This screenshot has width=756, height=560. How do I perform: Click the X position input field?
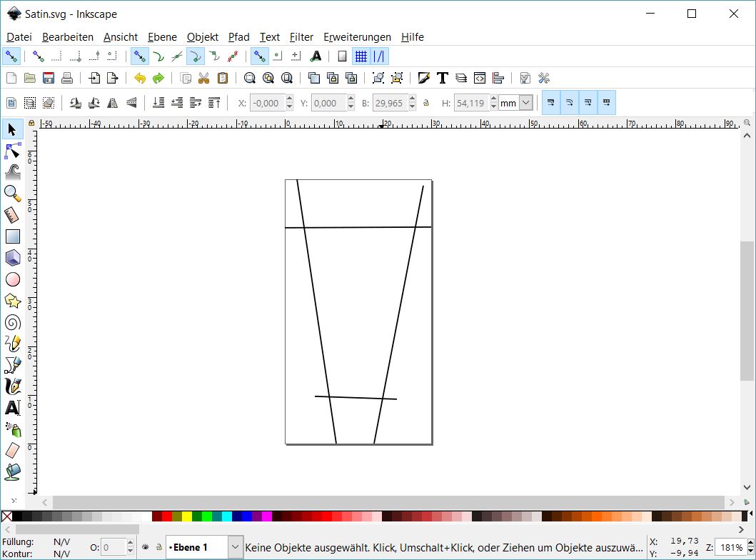[267, 104]
